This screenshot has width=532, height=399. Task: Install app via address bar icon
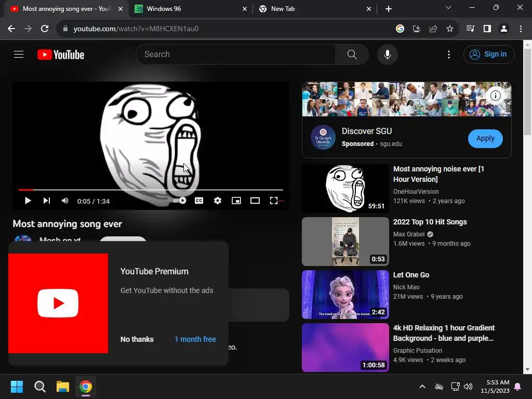point(416,29)
